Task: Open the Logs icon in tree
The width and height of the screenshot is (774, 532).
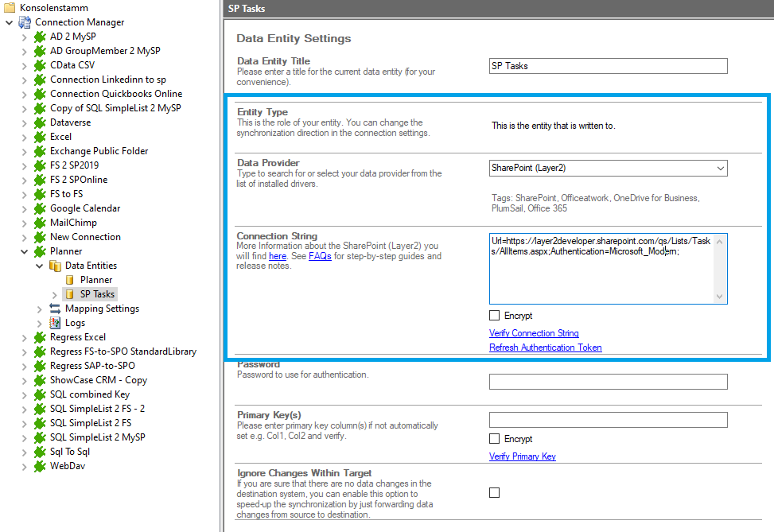Action: (55, 323)
